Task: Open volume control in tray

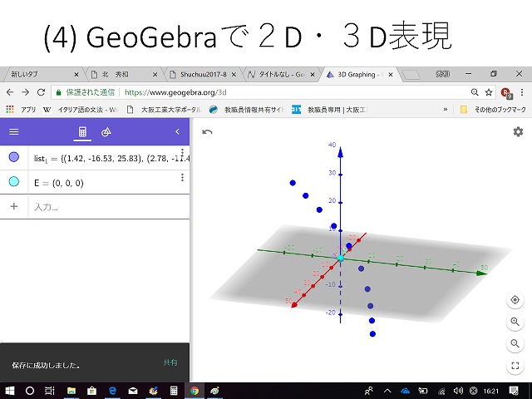Action: click(458, 391)
